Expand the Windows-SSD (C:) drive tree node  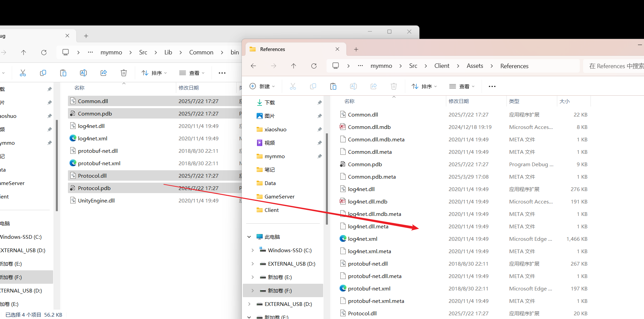click(x=253, y=250)
